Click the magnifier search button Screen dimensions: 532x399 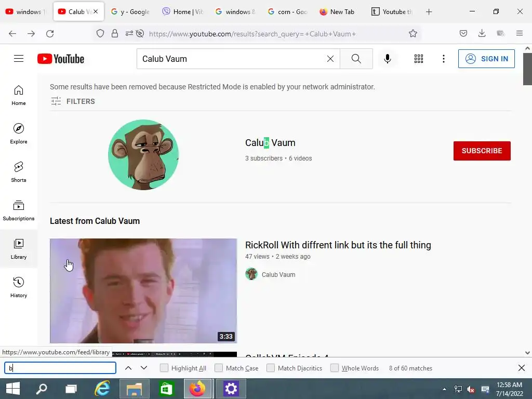pyautogui.click(x=356, y=59)
